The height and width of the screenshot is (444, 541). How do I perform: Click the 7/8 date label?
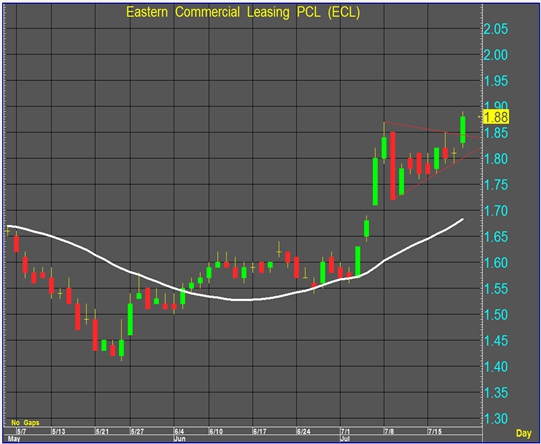click(x=389, y=432)
